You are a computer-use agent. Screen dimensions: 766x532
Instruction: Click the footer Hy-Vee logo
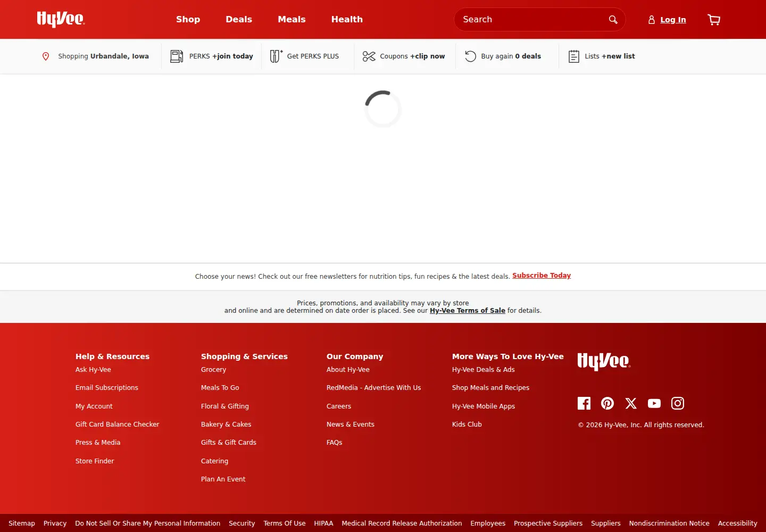[604, 361]
